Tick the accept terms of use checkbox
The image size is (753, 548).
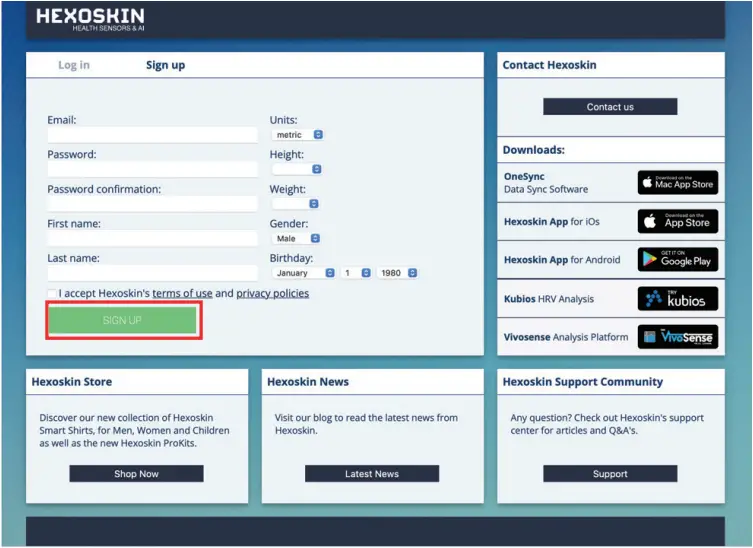pos(52,293)
